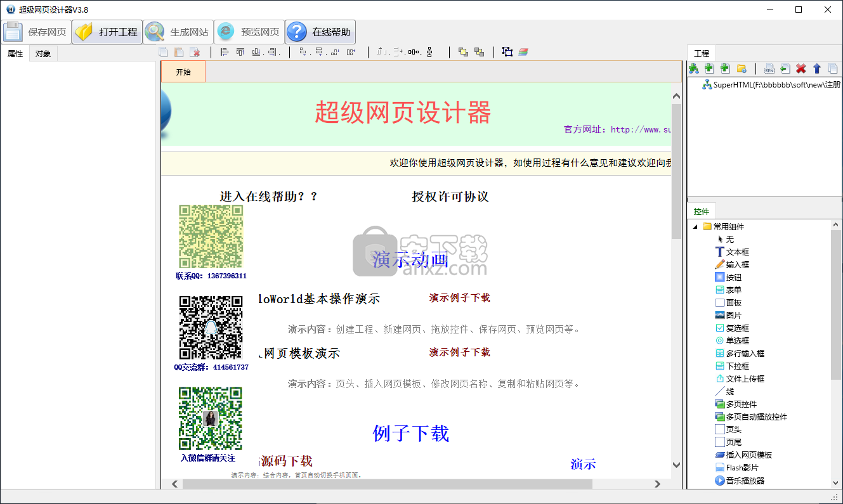
Task: Align selected controls to left edge
Action: [x=224, y=52]
